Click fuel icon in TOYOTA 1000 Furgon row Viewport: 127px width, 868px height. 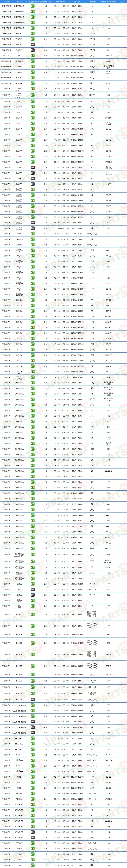[x=33, y=95]
